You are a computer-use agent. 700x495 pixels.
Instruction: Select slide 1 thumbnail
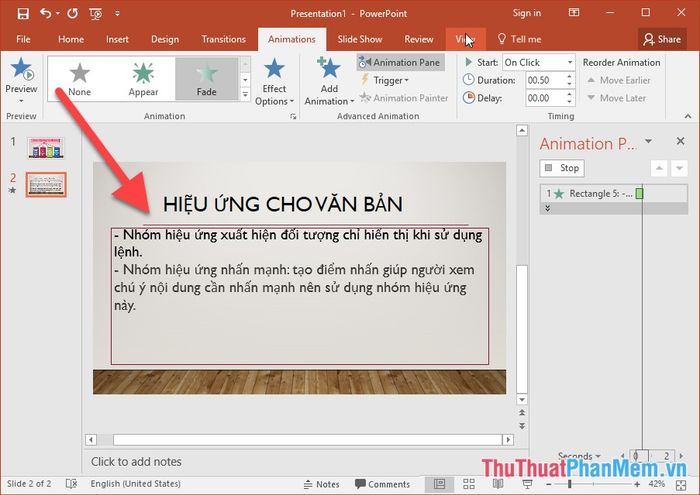(x=46, y=148)
